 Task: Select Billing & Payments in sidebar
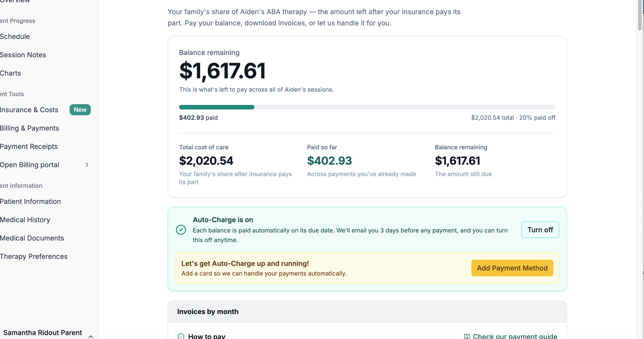[30, 128]
